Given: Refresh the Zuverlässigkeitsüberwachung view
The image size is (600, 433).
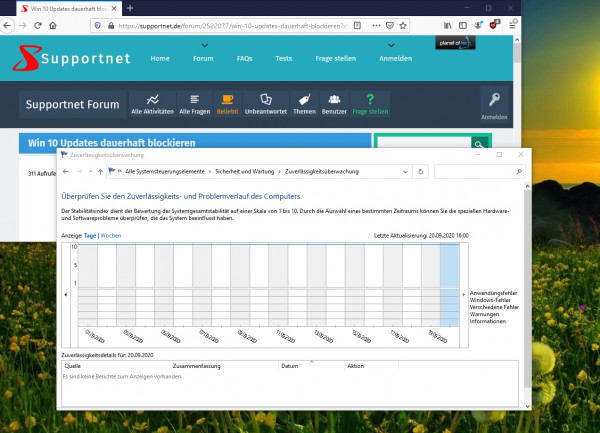Looking at the screenshot, I should tap(421, 172).
